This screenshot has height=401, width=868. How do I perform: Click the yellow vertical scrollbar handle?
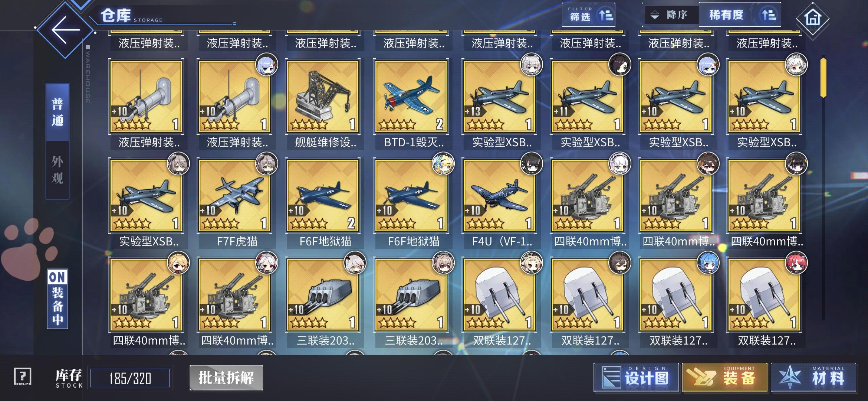[823, 77]
